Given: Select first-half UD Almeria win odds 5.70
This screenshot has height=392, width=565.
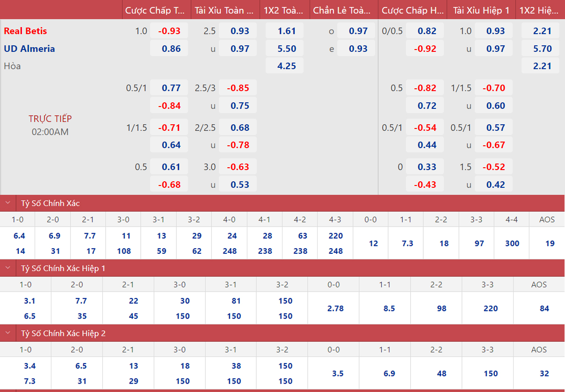Looking at the screenshot, I should 542,49.
